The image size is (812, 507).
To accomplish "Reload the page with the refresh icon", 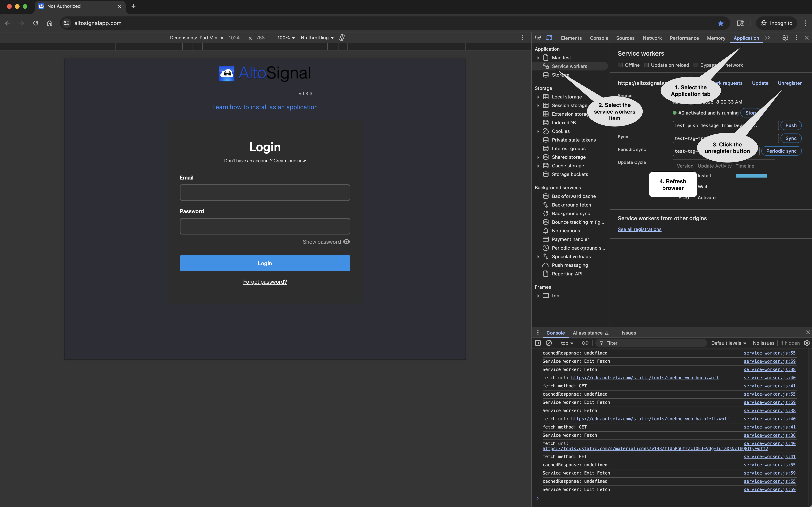I will [x=36, y=23].
